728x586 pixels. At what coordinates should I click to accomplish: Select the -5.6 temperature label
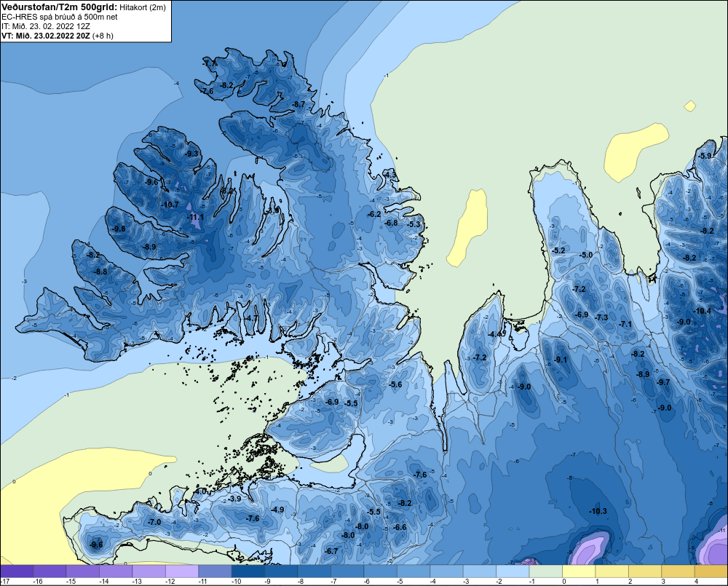[395, 384]
